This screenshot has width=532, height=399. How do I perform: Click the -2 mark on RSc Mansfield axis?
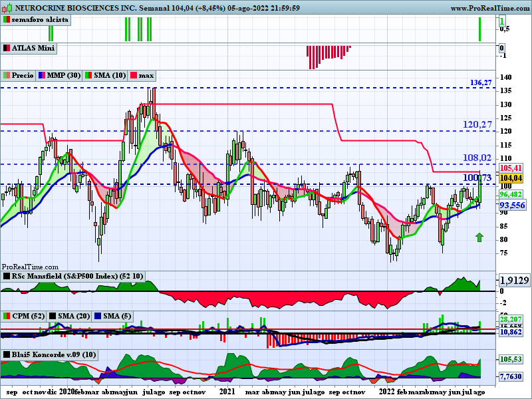click(x=503, y=303)
